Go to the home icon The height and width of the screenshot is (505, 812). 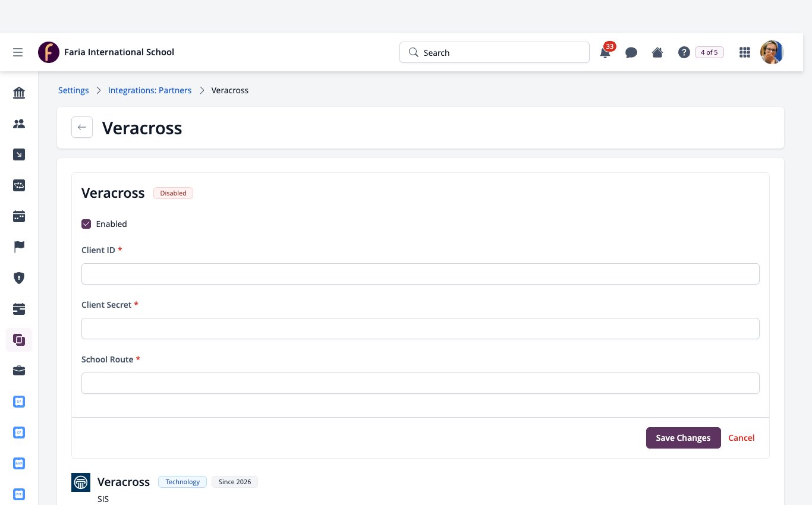tap(657, 52)
